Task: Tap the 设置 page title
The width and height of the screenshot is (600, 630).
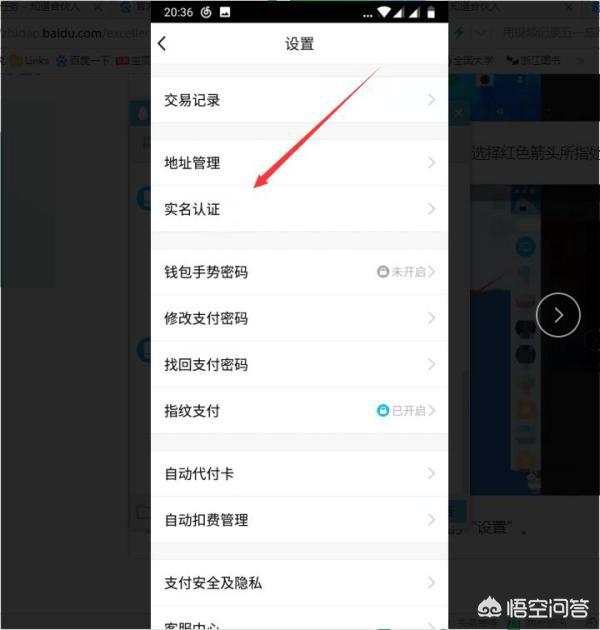Action: [299, 43]
